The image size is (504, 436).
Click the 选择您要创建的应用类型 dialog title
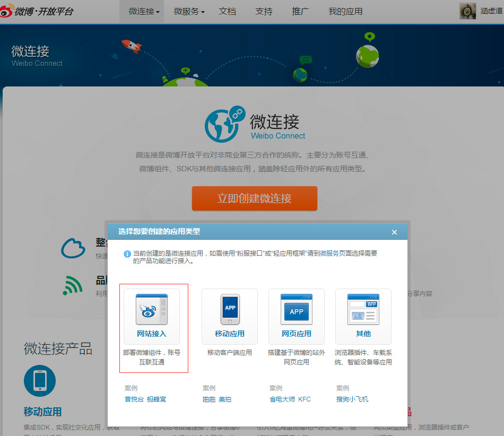[159, 231]
